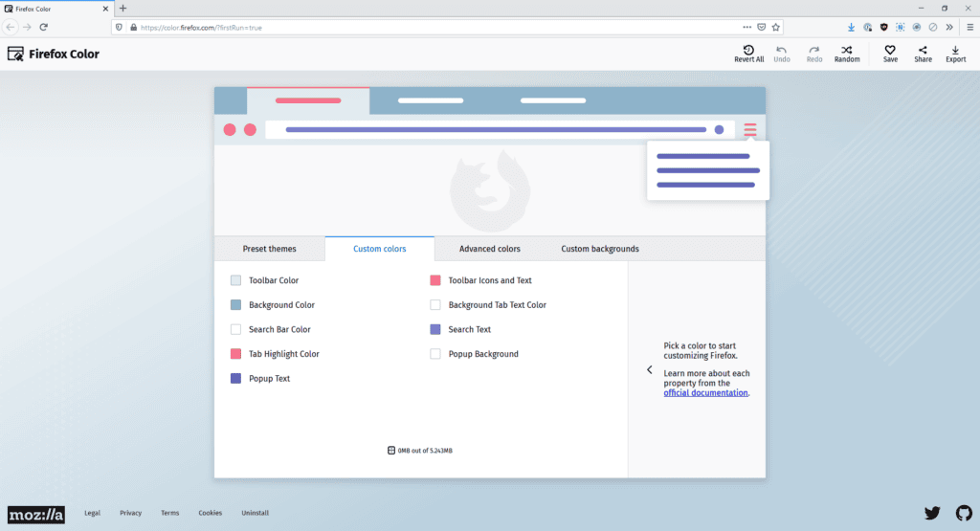Open the page actions ellipsis menu
This screenshot has width=980, height=531.
pos(746,27)
